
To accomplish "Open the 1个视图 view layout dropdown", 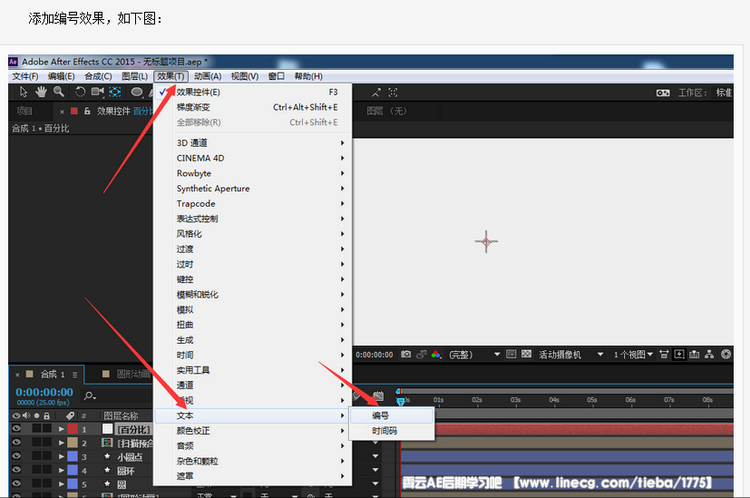I will (x=633, y=354).
